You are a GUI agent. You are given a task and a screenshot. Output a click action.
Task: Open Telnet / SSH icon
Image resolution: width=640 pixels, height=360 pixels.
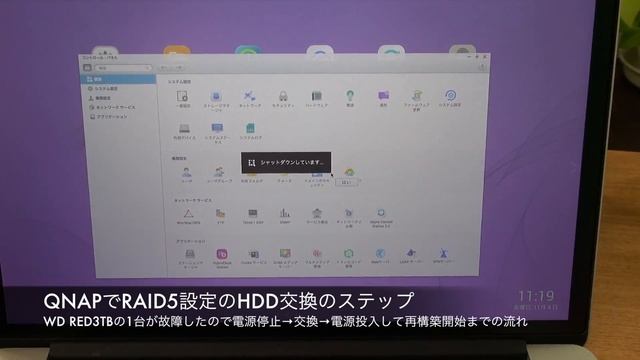click(x=253, y=214)
